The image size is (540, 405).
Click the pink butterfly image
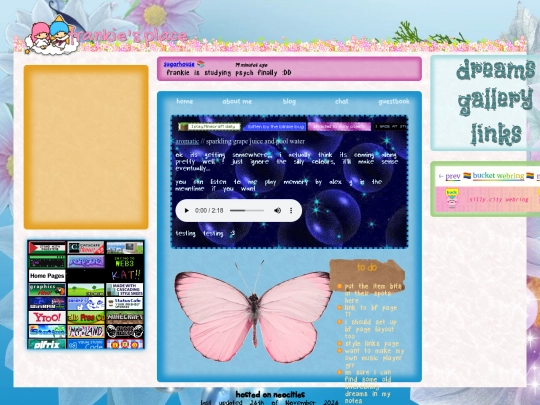253,312
